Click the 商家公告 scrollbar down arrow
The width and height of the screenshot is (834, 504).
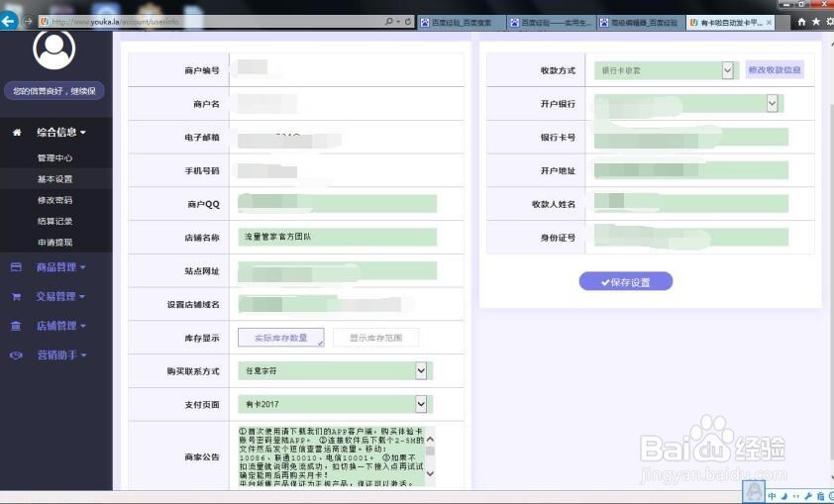(x=430, y=473)
